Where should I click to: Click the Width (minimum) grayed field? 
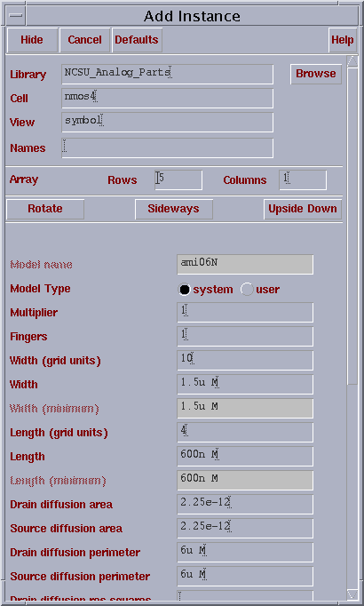coord(245,408)
